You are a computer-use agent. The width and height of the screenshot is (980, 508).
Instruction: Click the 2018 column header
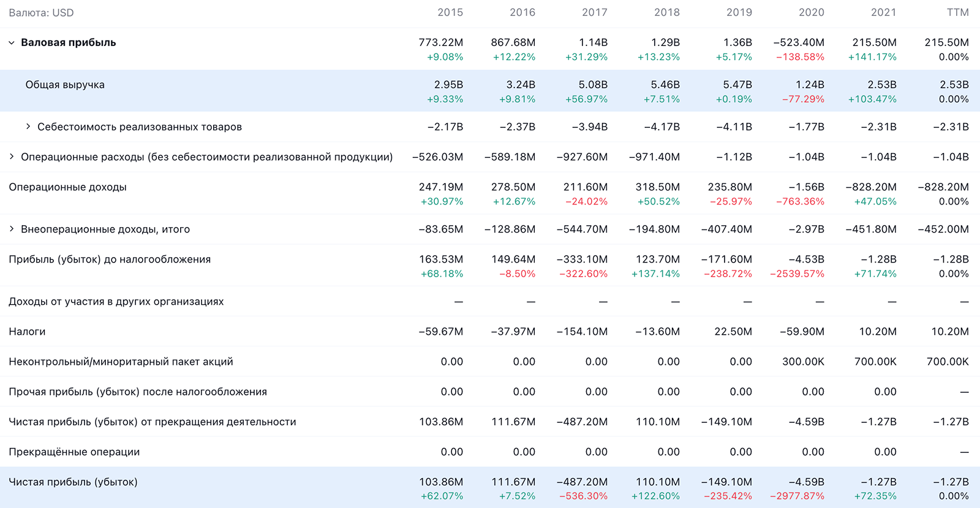point(667,12)
